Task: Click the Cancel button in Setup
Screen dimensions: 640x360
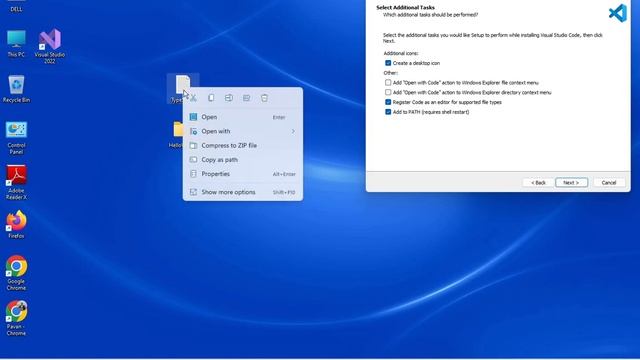Action: pyautogui.click(x=609, y=183)
